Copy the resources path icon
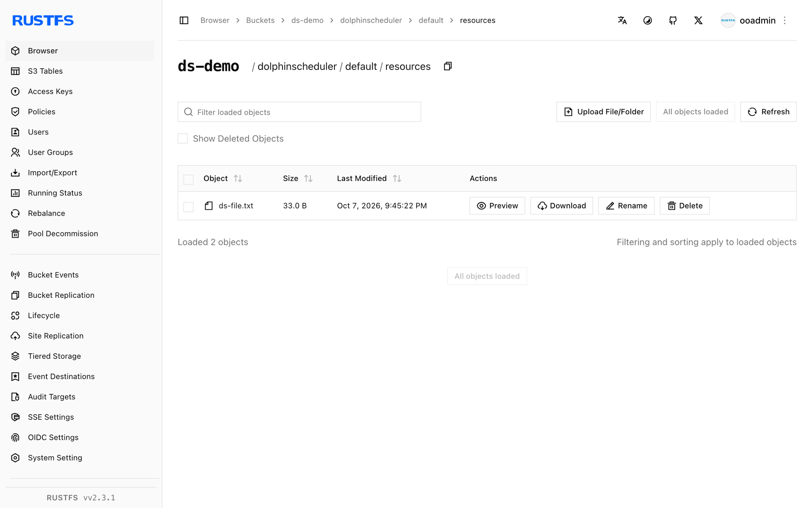812x508 pixels. click(448, 66)
